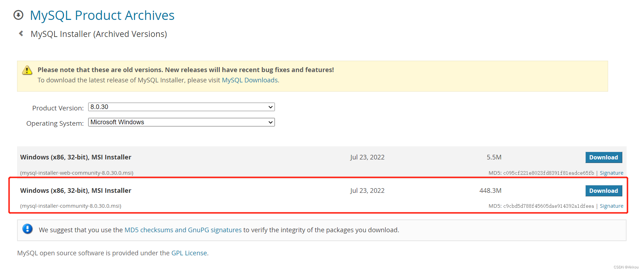Click MSI Installer title in 448.3M row
The width and height of the screenshot is (644, 272).
coord(76,191)
